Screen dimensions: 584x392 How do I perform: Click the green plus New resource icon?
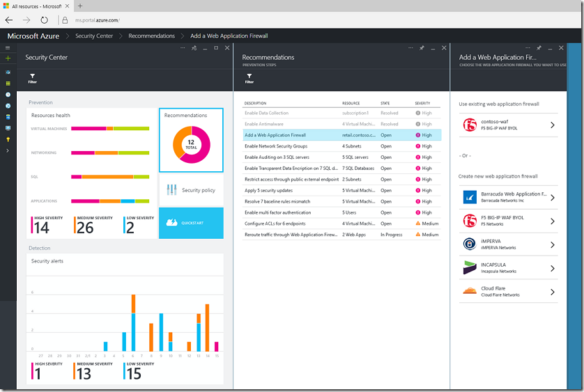(x=8, y=58)
